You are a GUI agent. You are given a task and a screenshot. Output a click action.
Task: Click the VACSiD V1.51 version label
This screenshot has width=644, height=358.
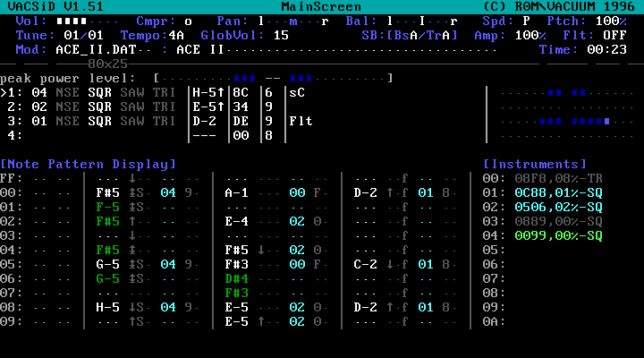coord(55,6)
